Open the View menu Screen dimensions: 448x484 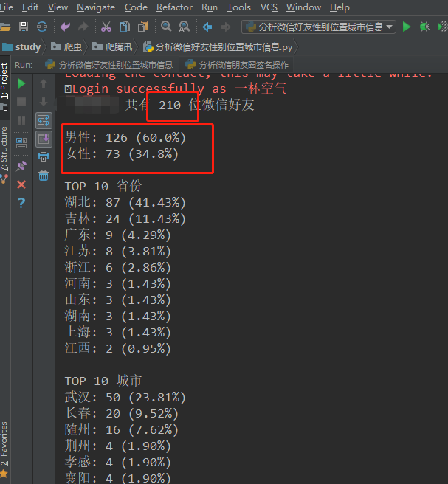pos(58,7)
